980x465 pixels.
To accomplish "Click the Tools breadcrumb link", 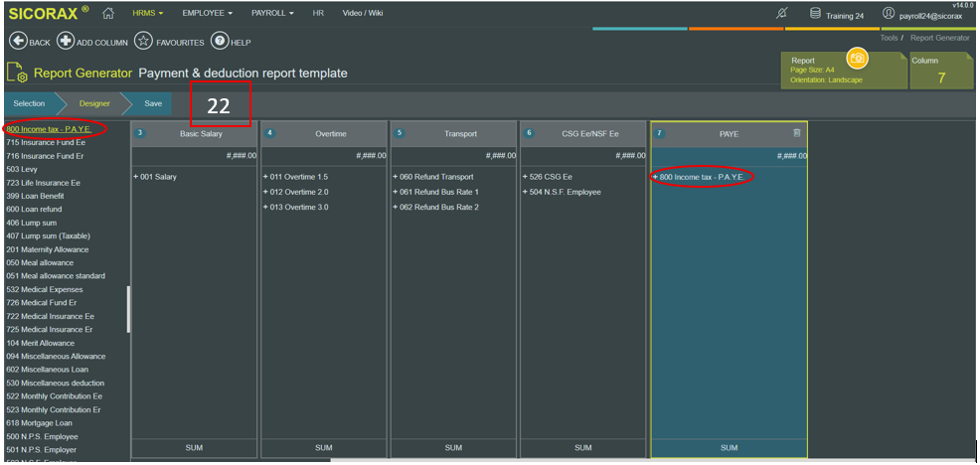I will pos(889,38).
